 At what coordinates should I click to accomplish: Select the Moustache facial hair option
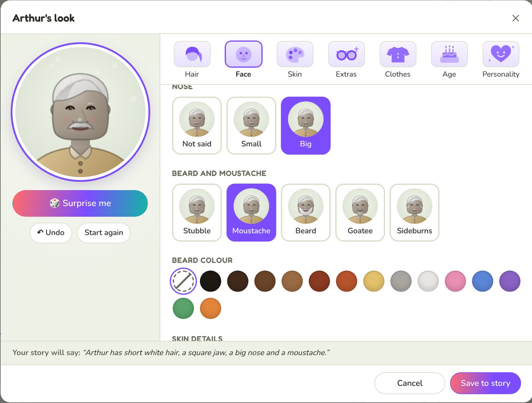pos(251,213)
